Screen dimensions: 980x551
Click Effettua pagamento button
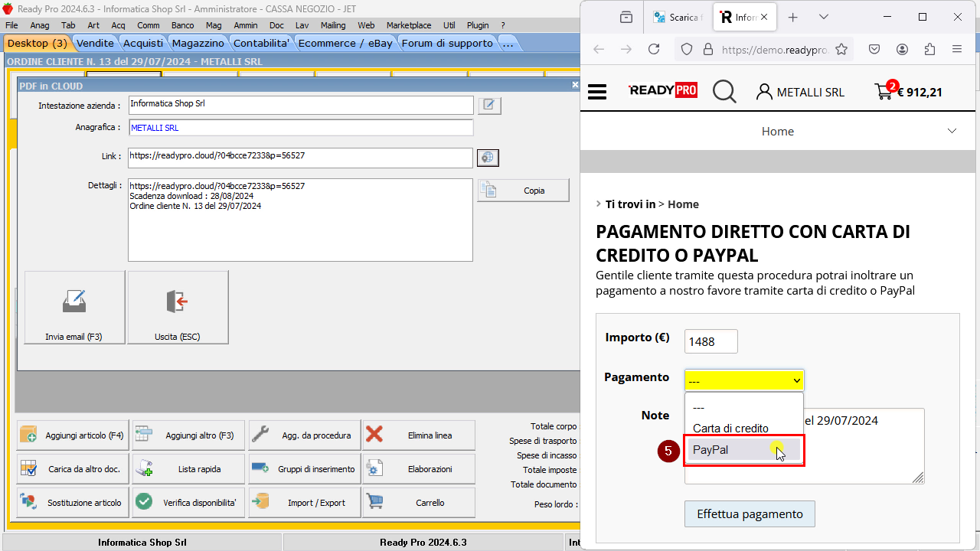(750, 514)
